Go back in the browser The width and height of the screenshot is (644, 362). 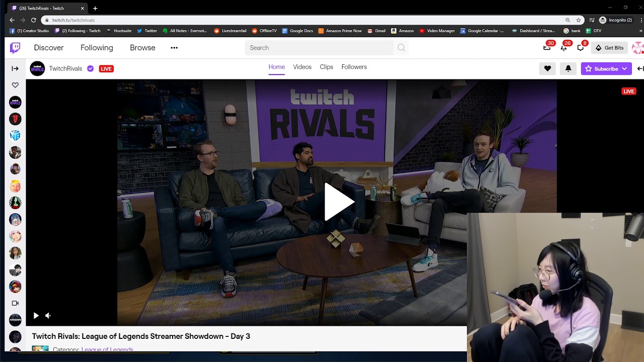point(12,20)
